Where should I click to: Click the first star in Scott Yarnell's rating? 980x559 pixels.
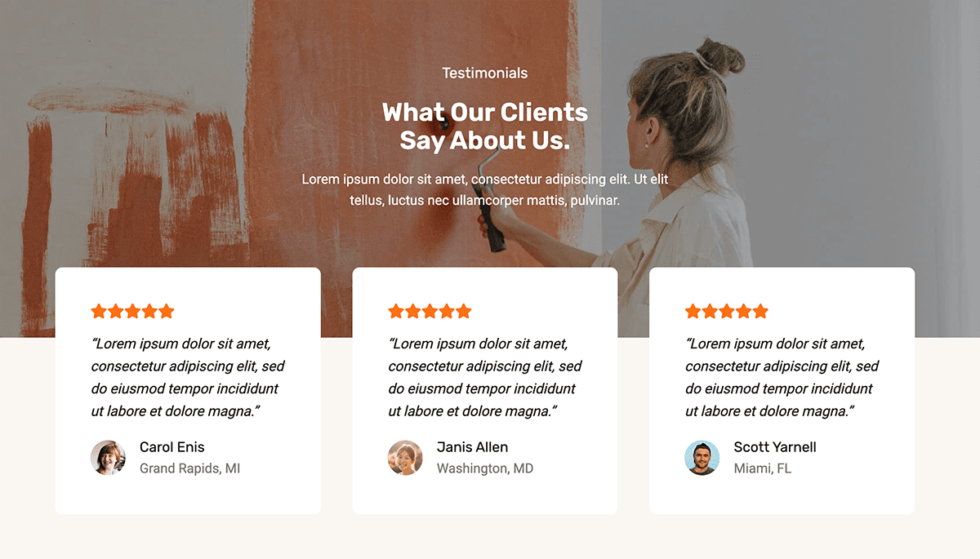pos(693,311)
